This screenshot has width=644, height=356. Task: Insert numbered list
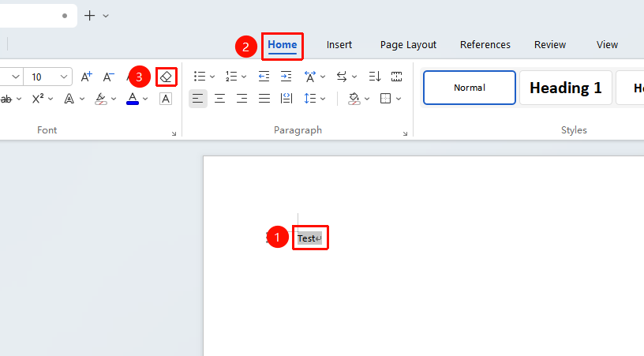pos(231,77)
